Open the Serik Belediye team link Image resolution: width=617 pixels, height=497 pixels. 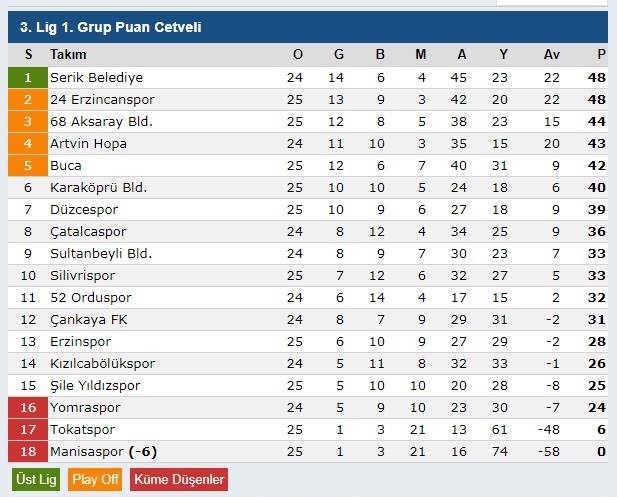click(x=96, y=78)
